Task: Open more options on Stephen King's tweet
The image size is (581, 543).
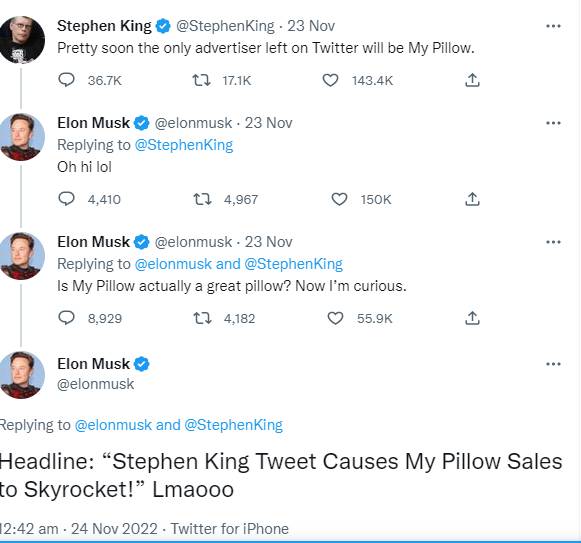Action: pos(553,26)
